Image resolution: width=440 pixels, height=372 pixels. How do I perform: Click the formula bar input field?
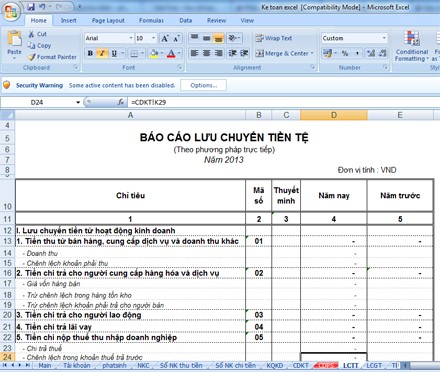(x=283, y=102)
